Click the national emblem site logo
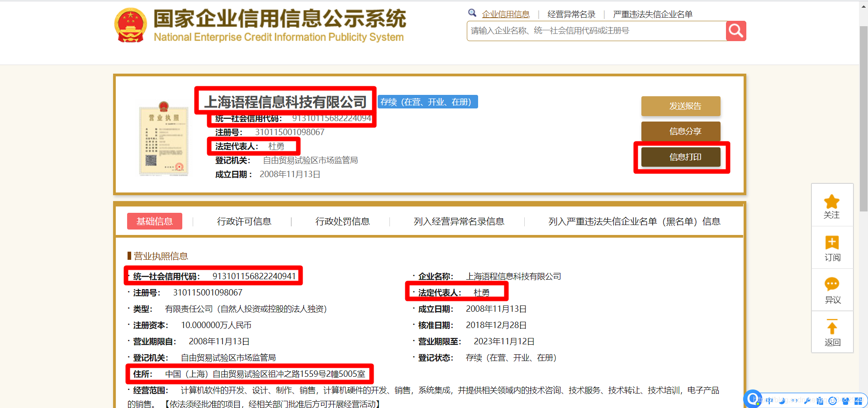Image resolution: width=868 pixels, height=408 pixels. pos(131,25)
